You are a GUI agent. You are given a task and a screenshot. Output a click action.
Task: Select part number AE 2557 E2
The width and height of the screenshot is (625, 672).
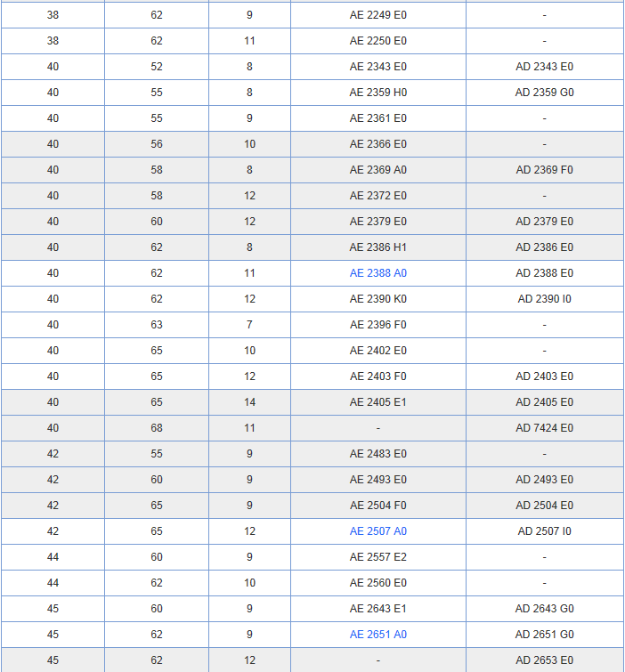[x=377, y=557]
